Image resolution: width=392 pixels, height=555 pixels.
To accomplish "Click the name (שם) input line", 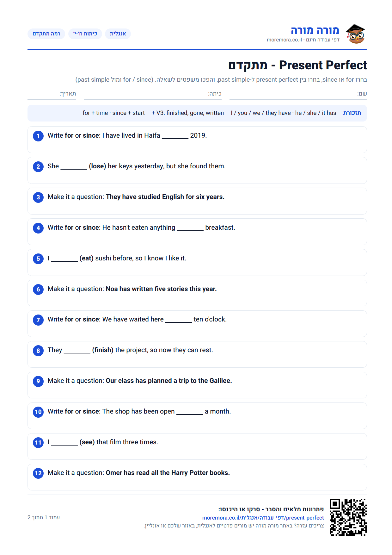I will coord(298,94).
